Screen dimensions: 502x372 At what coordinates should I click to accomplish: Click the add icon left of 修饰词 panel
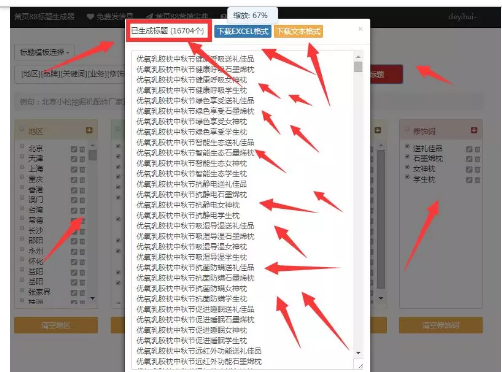[x=378, y=130]
